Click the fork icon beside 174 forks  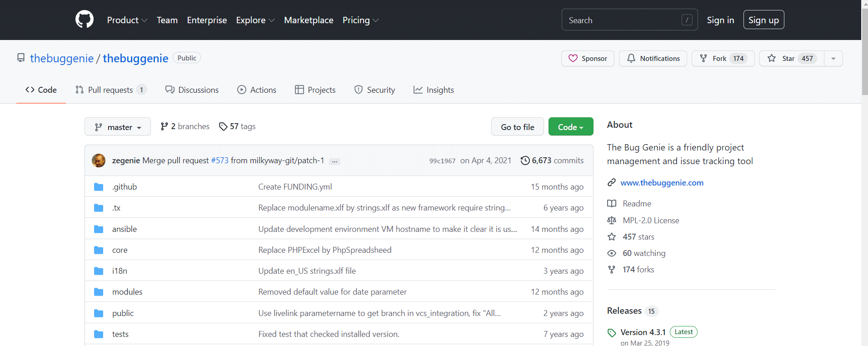click(x=612, y=270)
